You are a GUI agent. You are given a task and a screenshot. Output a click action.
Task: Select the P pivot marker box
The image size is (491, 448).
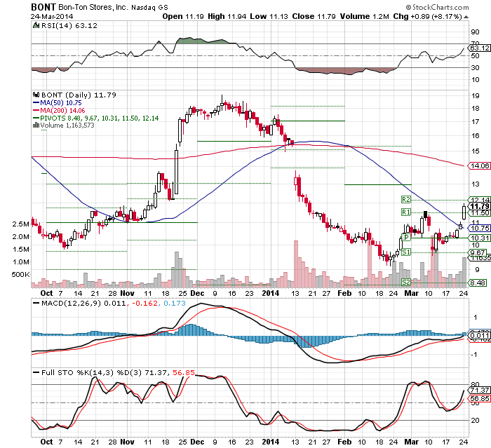pyautogui.click(x=406, y=237)
